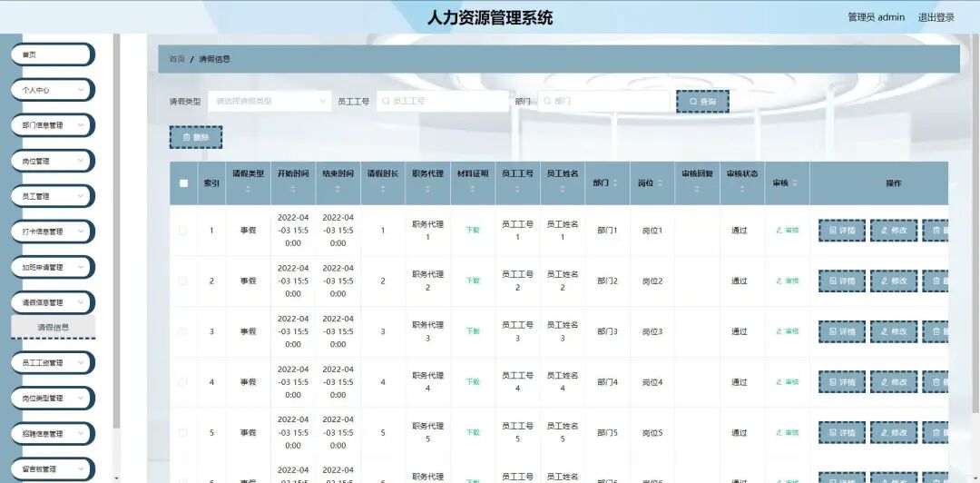The width and height of the screenshot is (980, 483).
Task: Expand 员工工资管理 sidebar menu
Action: pos(53,363)
